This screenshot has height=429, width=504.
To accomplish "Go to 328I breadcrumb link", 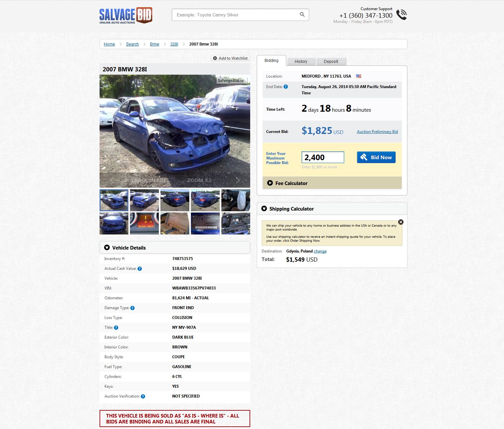I will [174, 44].
